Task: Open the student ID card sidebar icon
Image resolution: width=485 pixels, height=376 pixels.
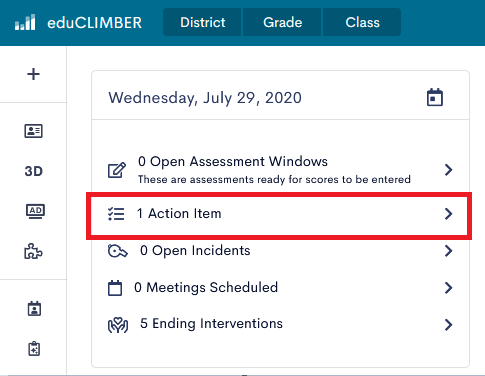Action: tap(33, 131)
